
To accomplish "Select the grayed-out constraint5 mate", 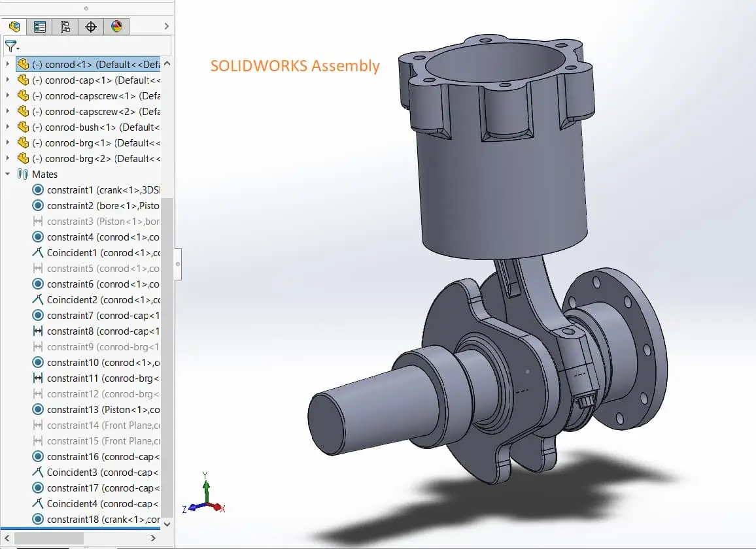I will click(x=92, y=268).
